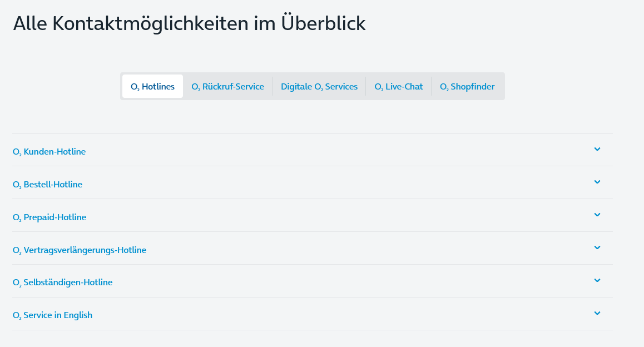644x347 pixels.
Task: Open the Digitale O2 Services tab
Action: [319, 86]
